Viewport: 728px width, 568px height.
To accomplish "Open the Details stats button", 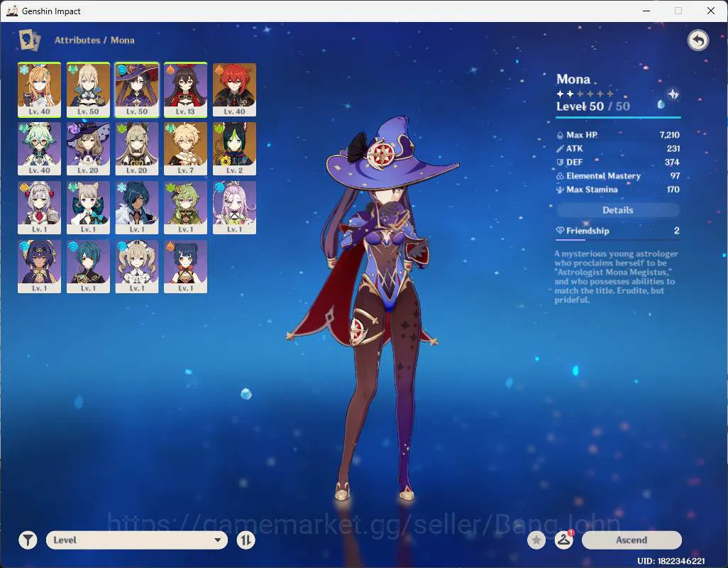I will [618, 210].
